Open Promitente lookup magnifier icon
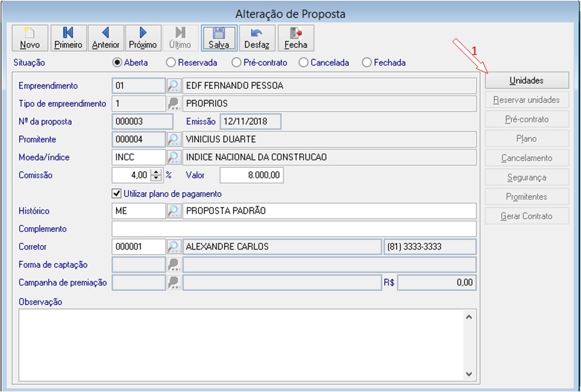This screenshot has height=392, width=581. [x=174, y=139]
